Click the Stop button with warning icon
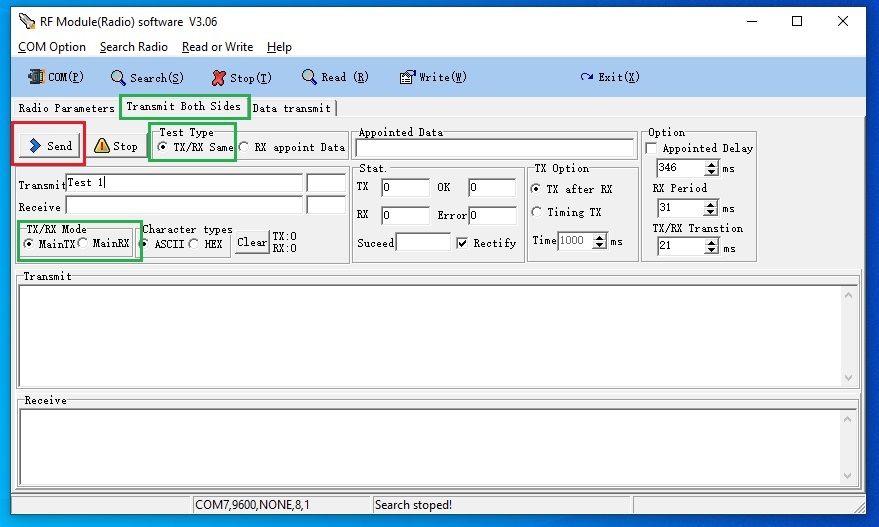Viewport: 879px width, 527px height. [x=115, y=146]
